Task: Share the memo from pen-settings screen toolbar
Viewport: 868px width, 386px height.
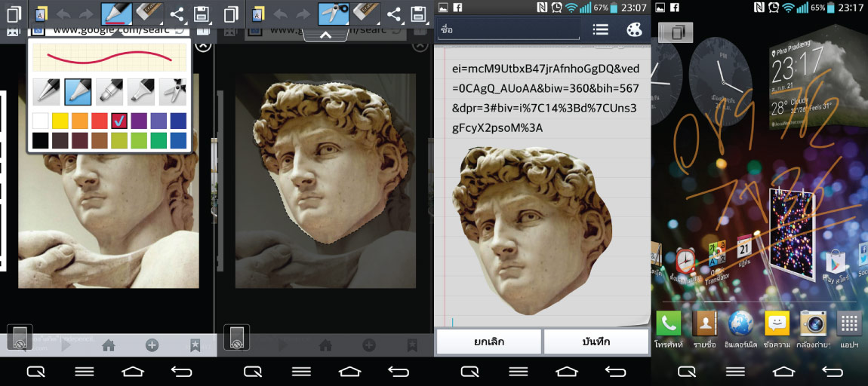Action: pyautogui.click(x=177, y=14)
